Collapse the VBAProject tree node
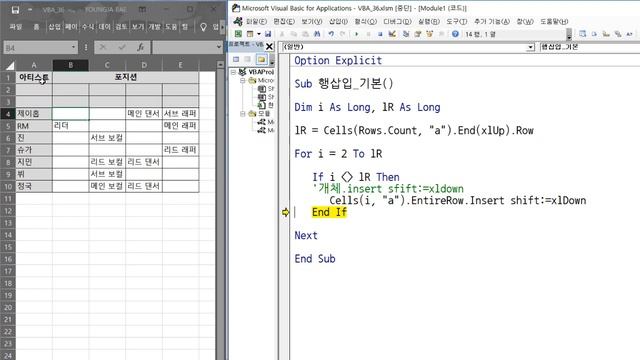The image size is (640, 360). pos(233,72)
